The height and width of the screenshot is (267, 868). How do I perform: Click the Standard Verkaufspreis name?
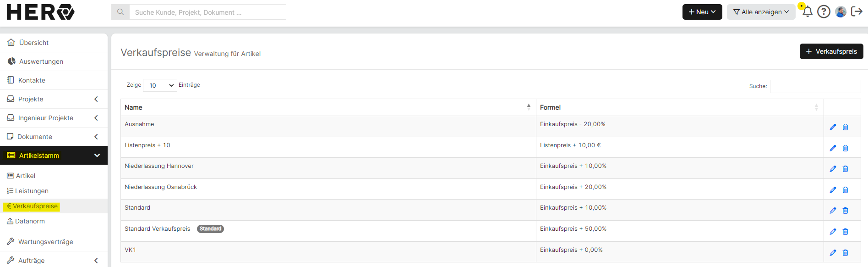pos(157,229)
